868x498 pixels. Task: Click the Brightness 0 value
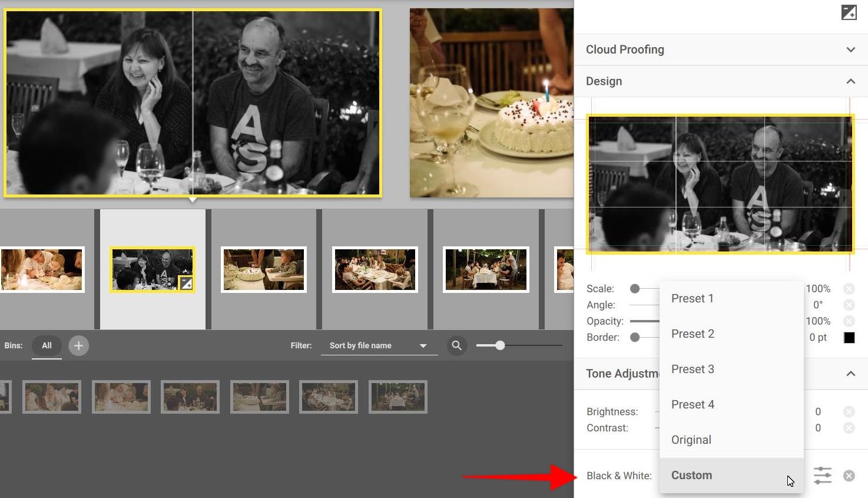[x=818, y=412]
